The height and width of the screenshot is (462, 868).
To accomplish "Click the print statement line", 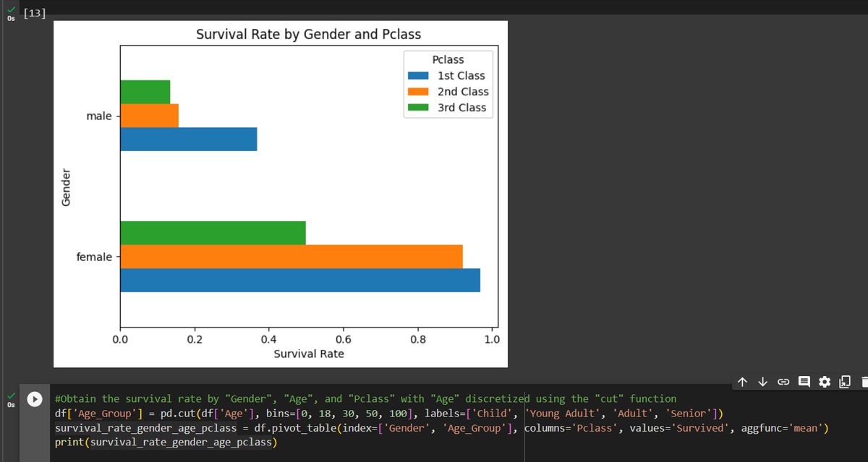I will pyautogui.click(x=166, y=442).
